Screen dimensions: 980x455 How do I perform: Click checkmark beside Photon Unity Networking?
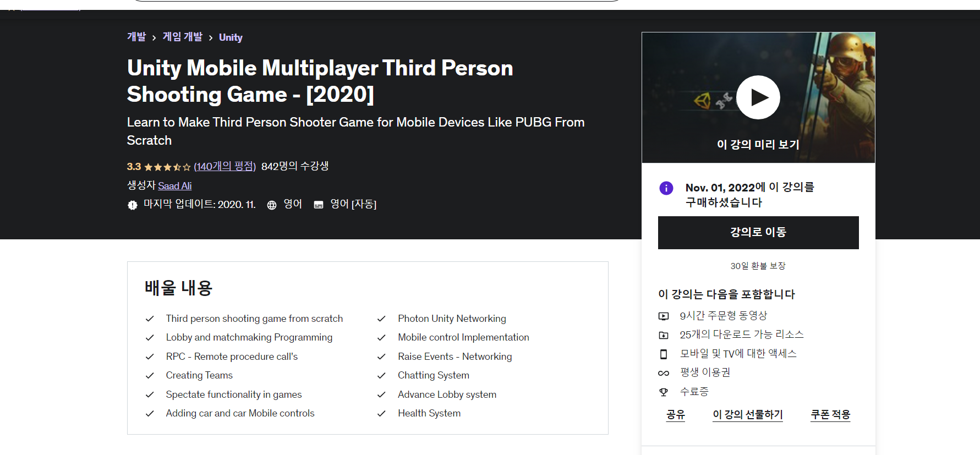point(381,319)
